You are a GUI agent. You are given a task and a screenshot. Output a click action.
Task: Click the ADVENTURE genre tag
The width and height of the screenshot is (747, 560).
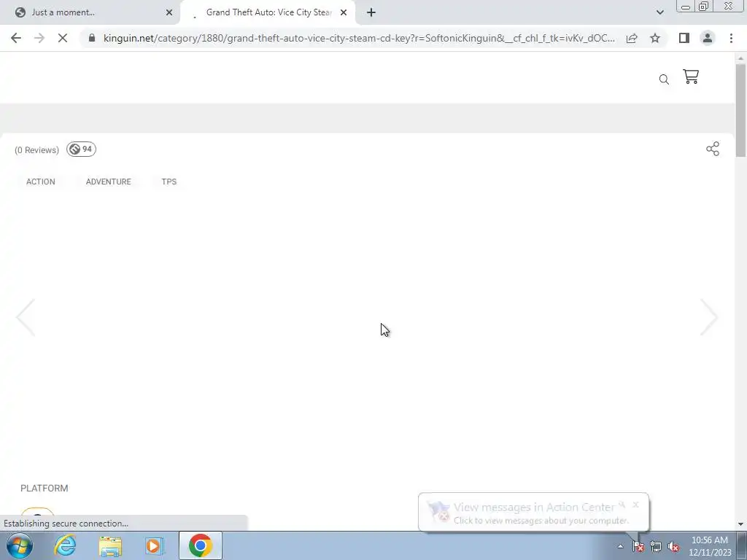(108, 182)
